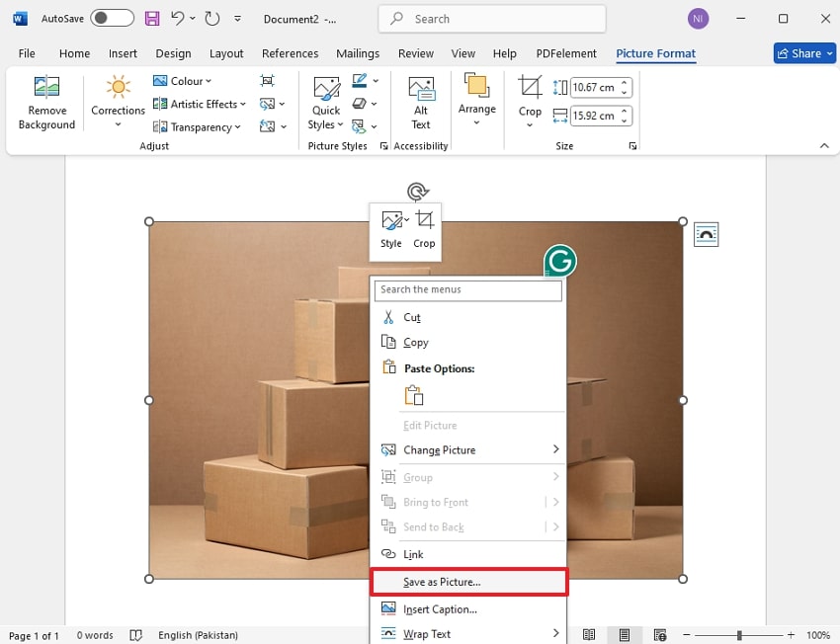
Task: Select Insert Caption...
Action: coord(467,609)
